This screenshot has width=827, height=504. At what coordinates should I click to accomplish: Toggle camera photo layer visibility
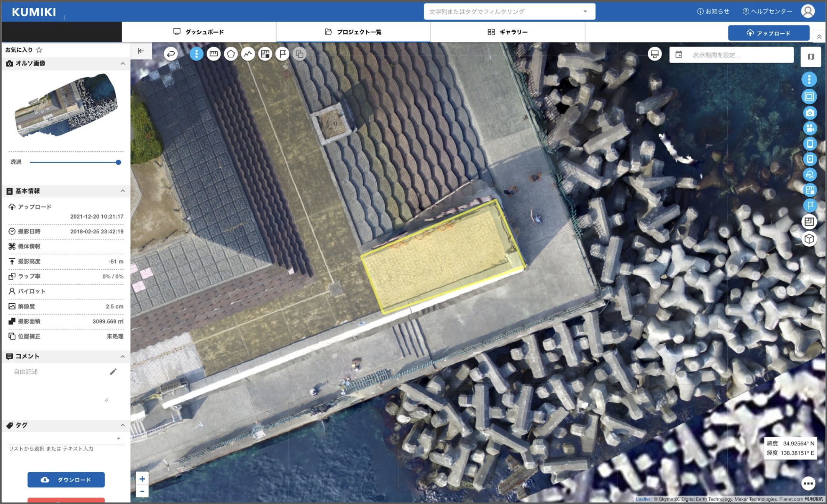click(809, 113)
